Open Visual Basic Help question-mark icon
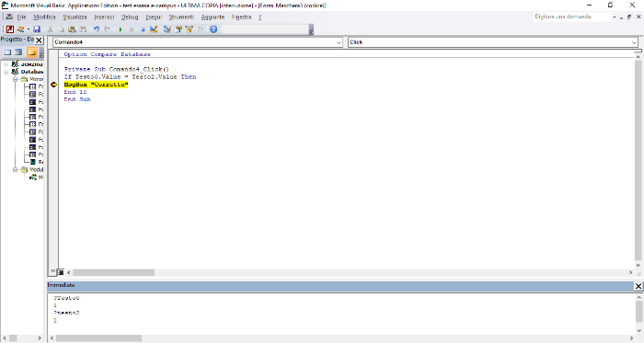This screenshot has height=343, width=644. coord(213,29)
